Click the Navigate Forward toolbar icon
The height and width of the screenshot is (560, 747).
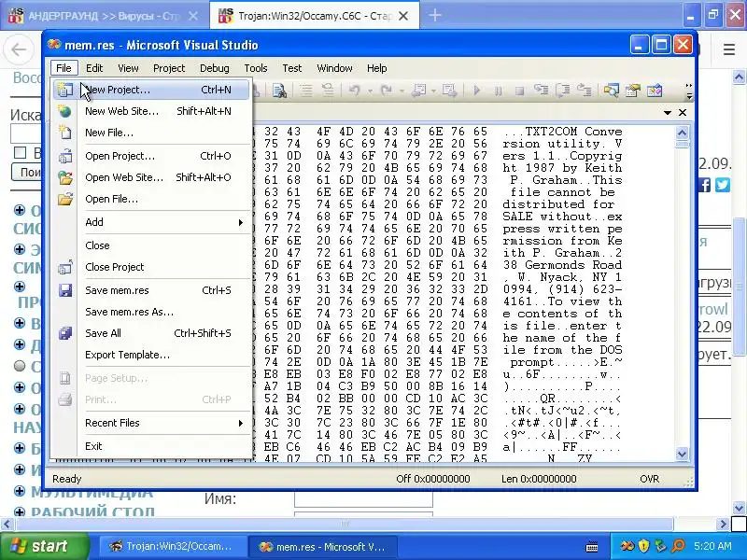coord(449,91)
